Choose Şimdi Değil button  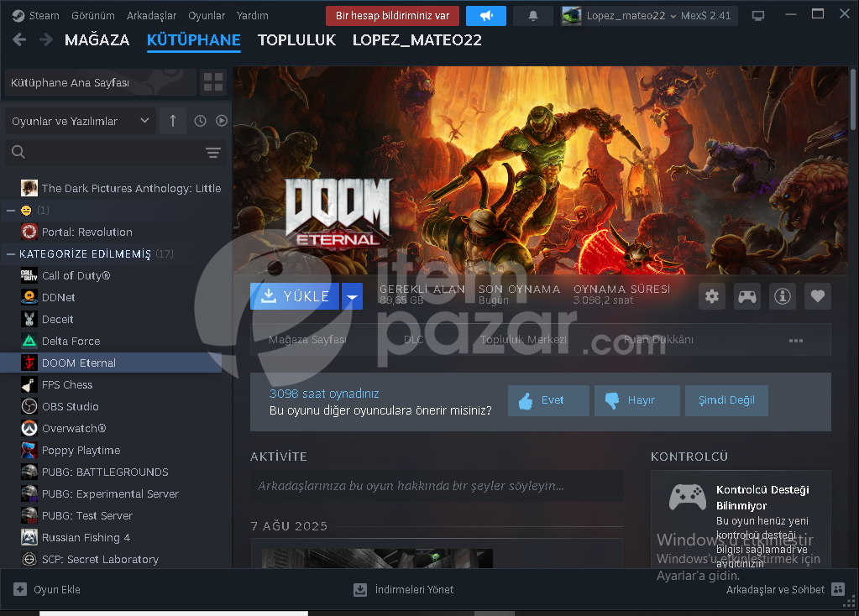click(x=726, y=400)
